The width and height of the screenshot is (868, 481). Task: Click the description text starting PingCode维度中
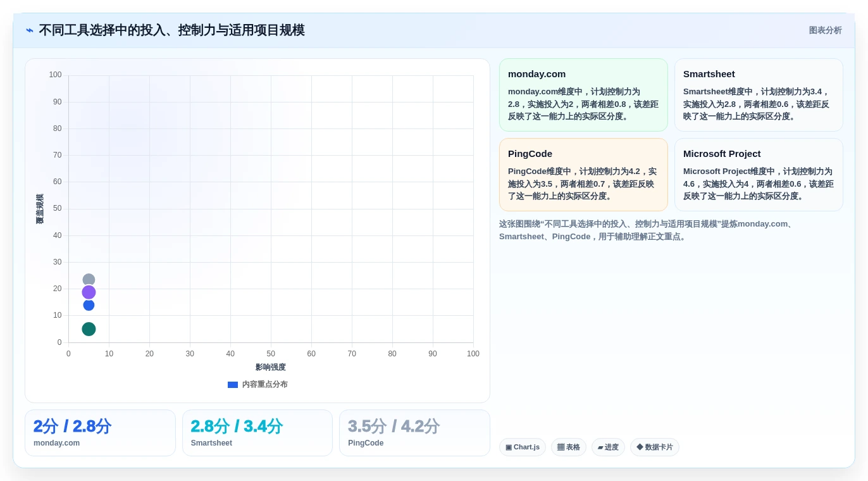click(x=583, y=184)
